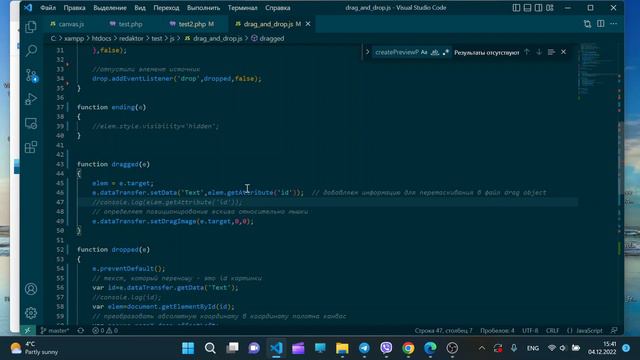Image resolution: width=640 pixels, height=360 pixels.
Task: Close the find widget
Action: click(563, 52)
